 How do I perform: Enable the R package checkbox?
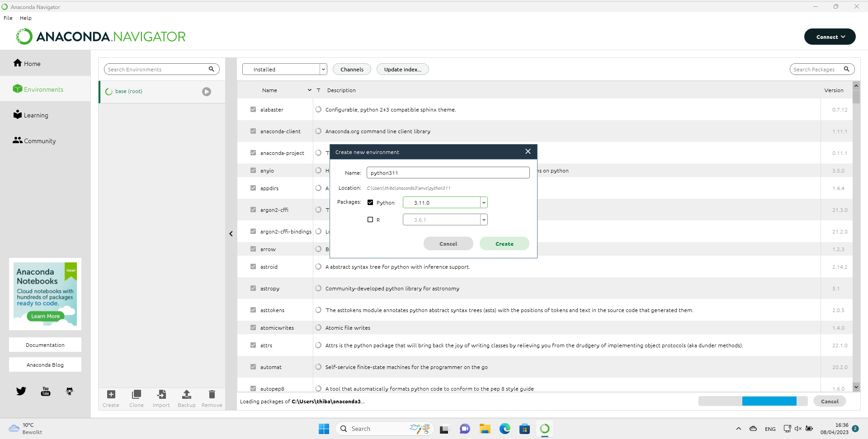tap(370, 219)
